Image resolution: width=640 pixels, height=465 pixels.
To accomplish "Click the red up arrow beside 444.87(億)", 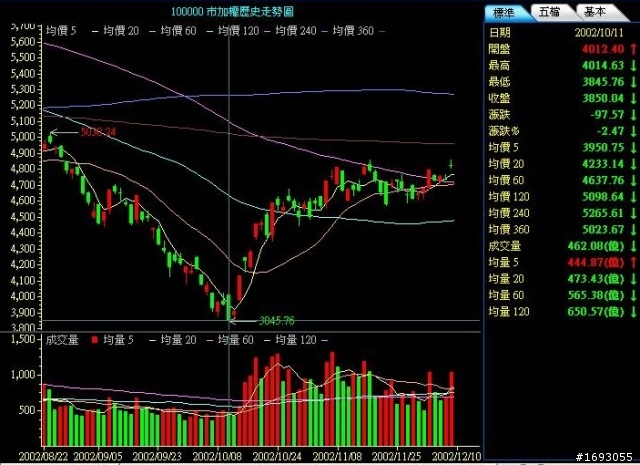I will coord(633,262).
